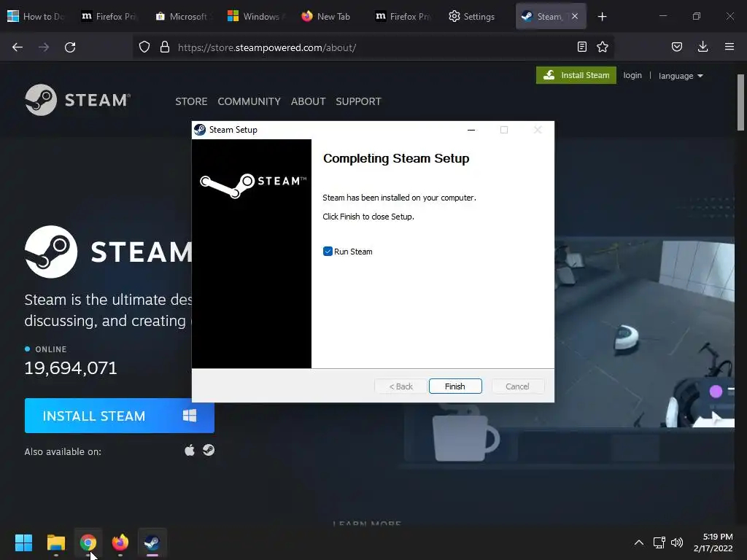Click the SteamOS Linux download icon
The width and height of the screenshot is (747, 560).
point(209,450)
